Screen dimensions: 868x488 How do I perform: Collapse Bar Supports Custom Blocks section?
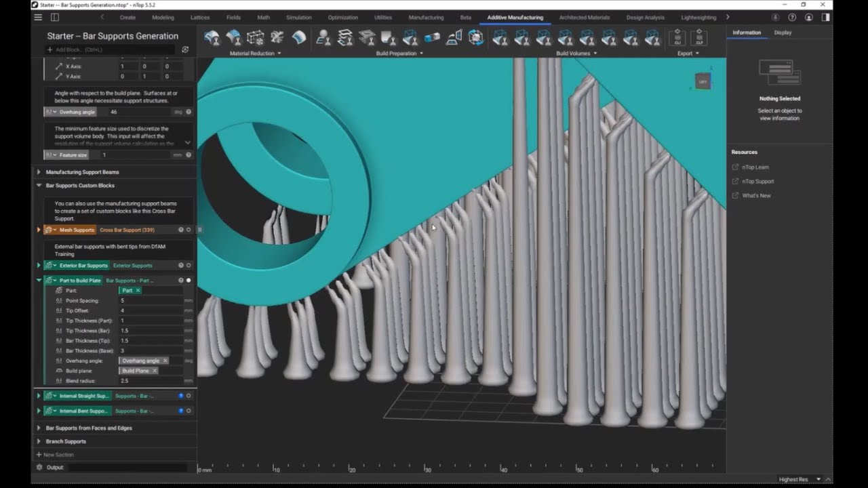39,185
